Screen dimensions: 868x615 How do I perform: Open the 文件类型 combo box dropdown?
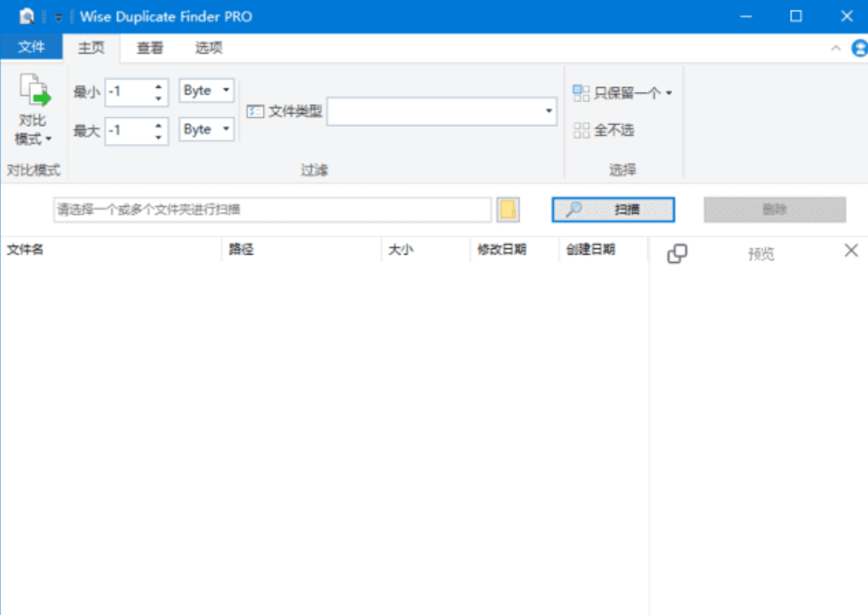click(x=549, y=110)
